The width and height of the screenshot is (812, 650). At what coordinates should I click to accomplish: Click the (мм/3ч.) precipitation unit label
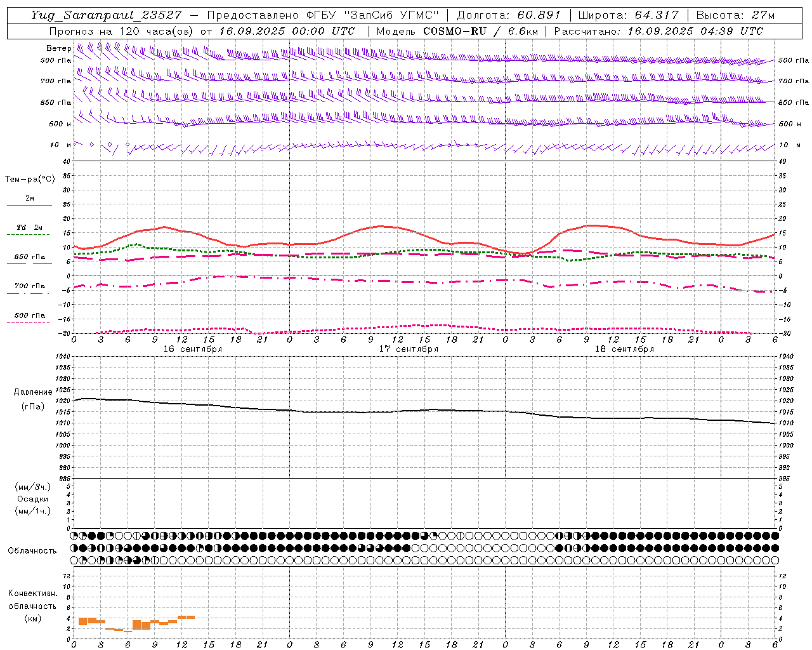[x=33, y=487]
